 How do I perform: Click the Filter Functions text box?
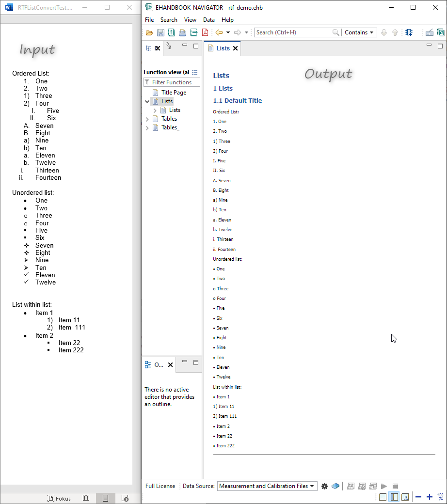175,82
